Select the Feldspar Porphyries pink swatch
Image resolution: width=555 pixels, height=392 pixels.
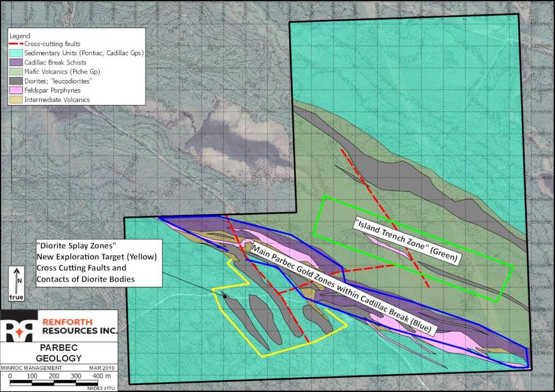(x=16, y=89)
